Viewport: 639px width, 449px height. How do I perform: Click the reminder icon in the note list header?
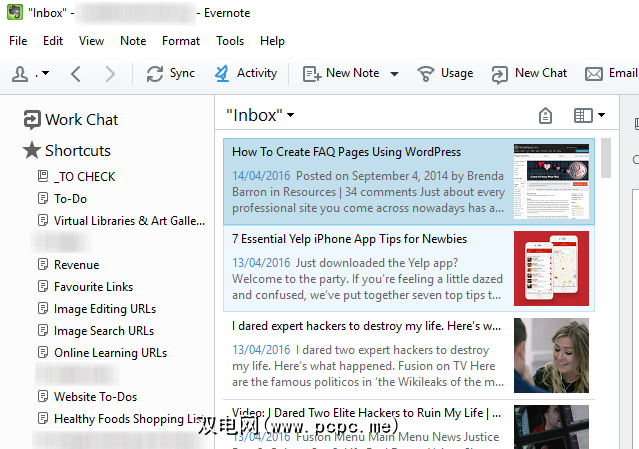[x=545, y=116]
